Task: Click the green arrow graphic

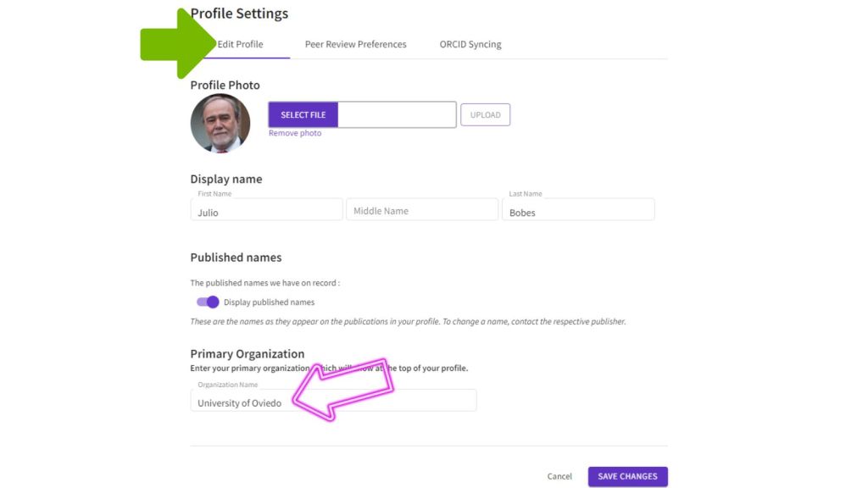Action: coord(176,43)
